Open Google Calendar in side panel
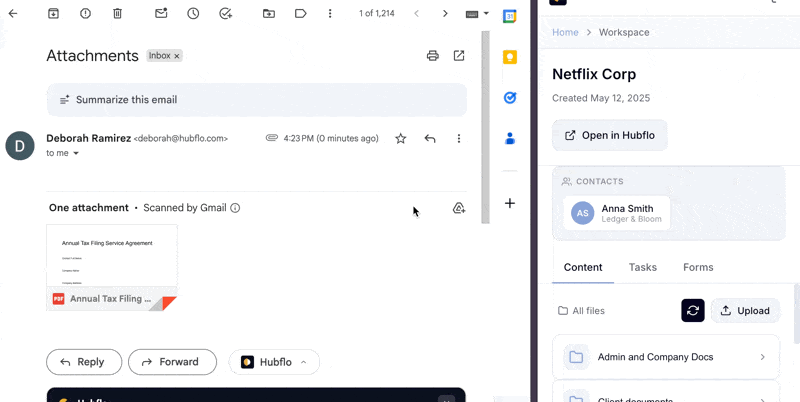This screenshot has width=800, height=402. pos(510,16)
